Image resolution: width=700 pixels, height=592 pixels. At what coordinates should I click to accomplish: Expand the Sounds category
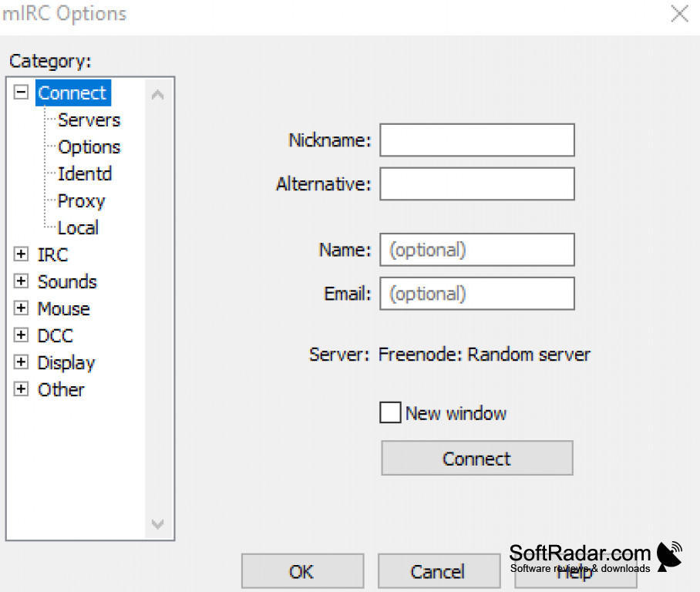click(21, 281)
